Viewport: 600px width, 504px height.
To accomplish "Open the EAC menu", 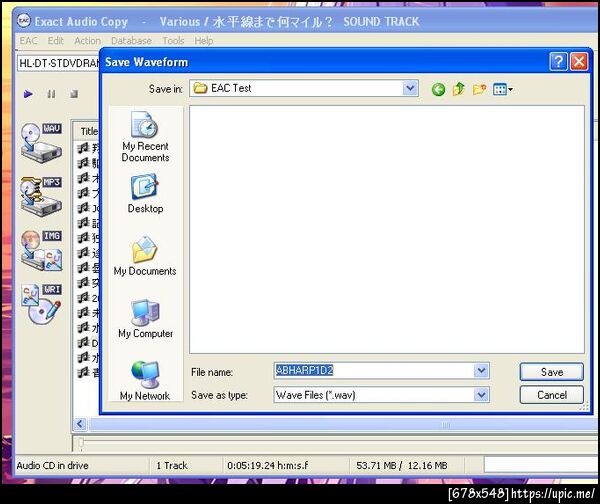I will coord(28,41).
